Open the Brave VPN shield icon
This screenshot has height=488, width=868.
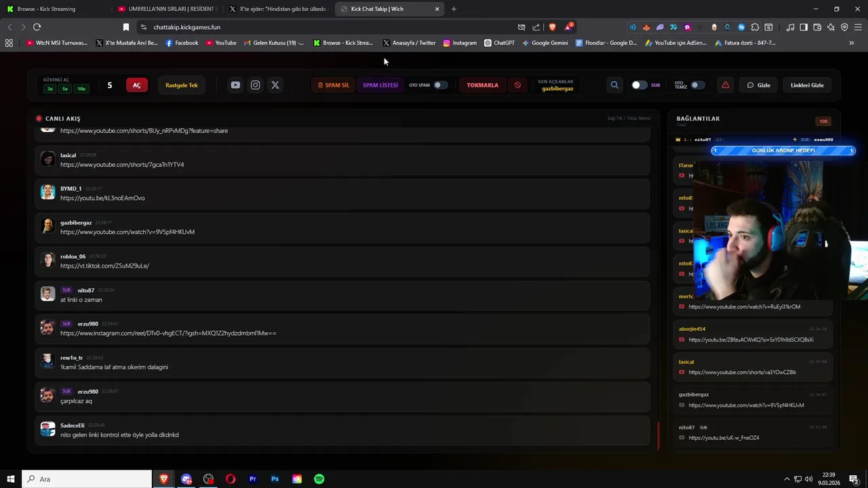coord(844,27)
